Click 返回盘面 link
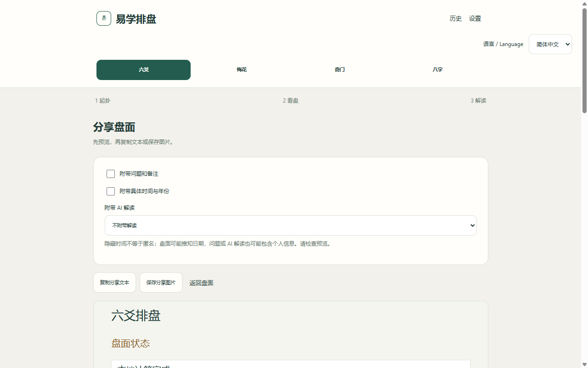 pyautogui.click(x=201, y=283)
